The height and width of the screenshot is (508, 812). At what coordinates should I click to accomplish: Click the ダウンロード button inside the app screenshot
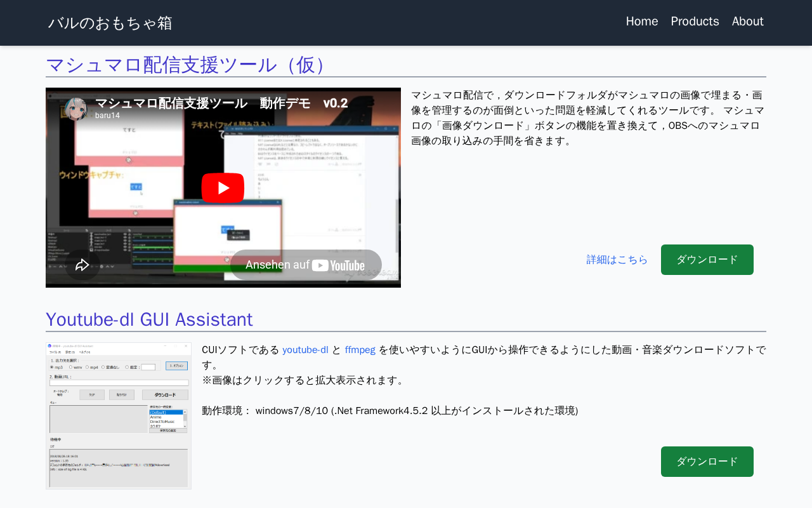tap(165, 394)
